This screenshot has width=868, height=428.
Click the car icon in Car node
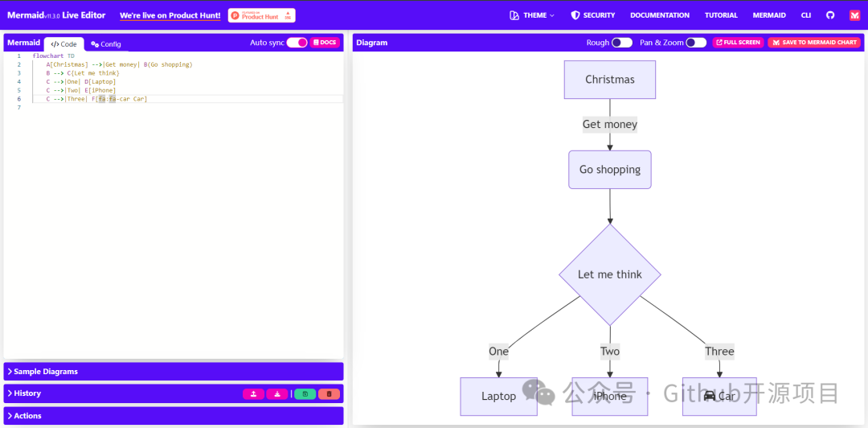[x=709, y=397]
